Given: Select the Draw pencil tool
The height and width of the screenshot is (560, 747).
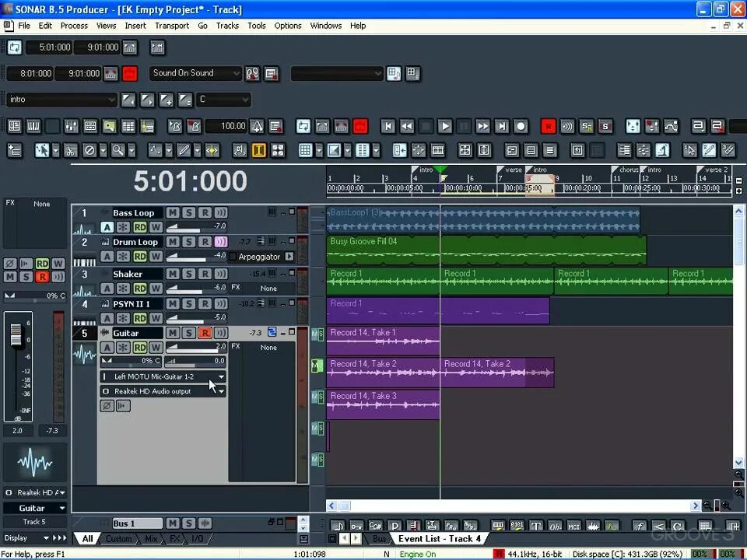Looking at the screenshot, I should [x=184, y=151].
